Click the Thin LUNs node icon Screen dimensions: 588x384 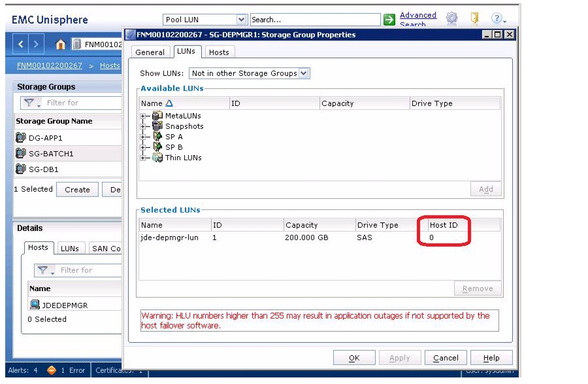(x=157, y=158)
